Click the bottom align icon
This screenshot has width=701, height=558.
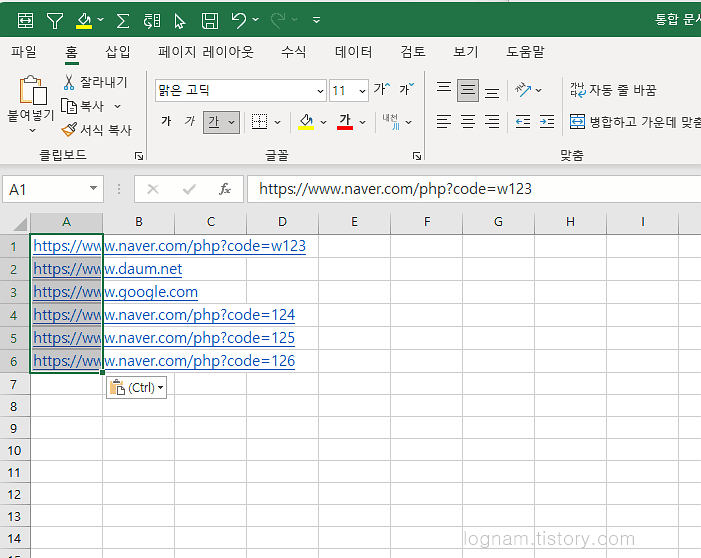[x=492, y=93]
